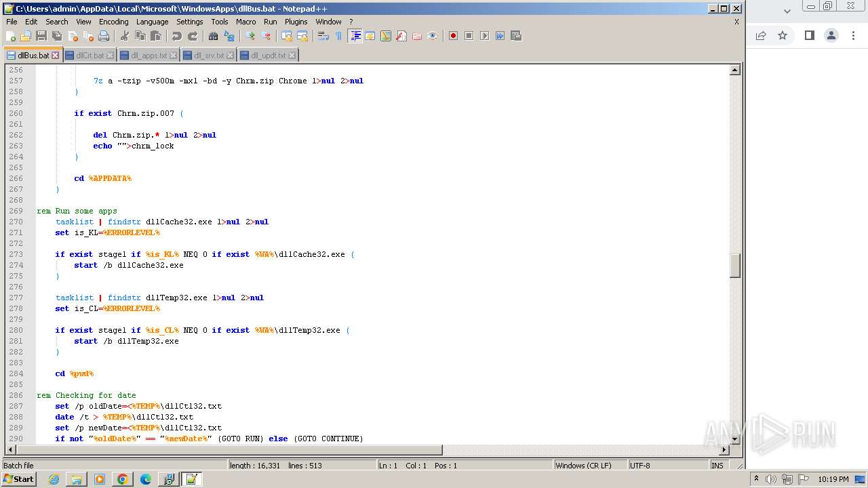Open the Windows Start button
This screenshot has height=488, width=868.
click(x=19, y=479)
